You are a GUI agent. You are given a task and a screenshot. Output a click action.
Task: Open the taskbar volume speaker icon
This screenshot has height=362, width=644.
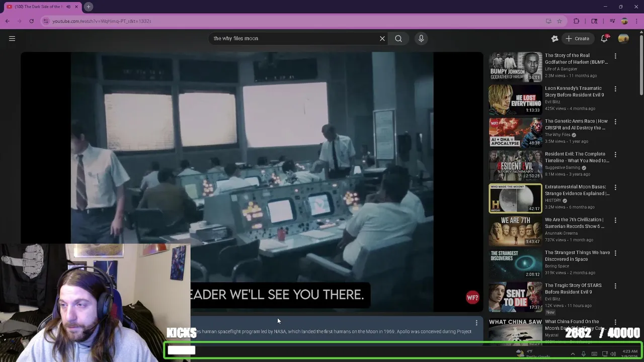pos(613,354)
